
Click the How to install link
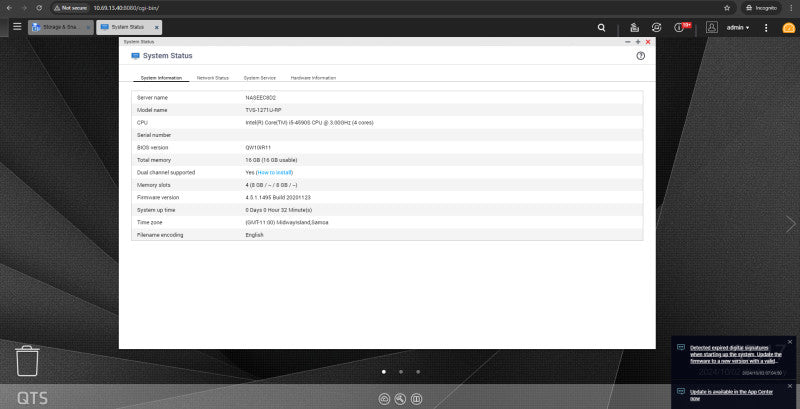pos(274,173)
